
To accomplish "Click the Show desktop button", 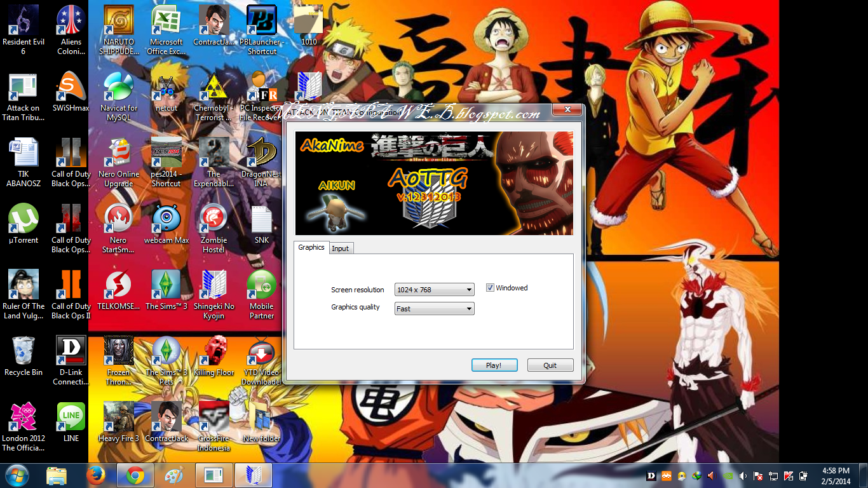I will [864, 476].
